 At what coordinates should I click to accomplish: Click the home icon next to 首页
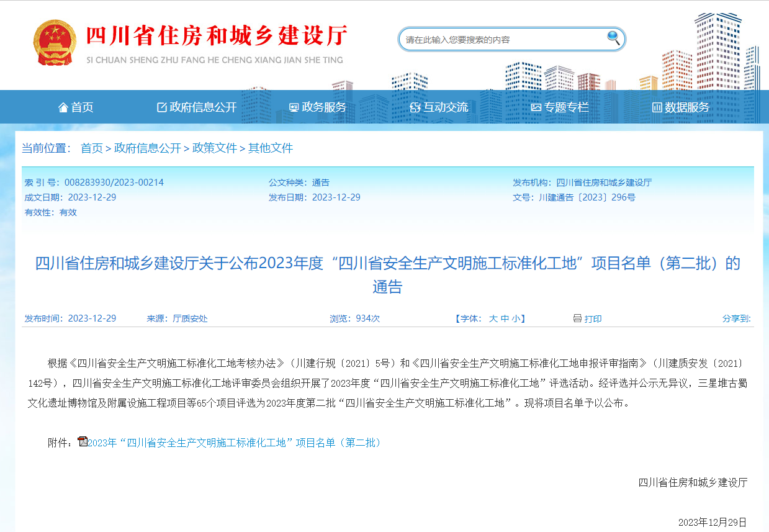click(x=63, y=107)
